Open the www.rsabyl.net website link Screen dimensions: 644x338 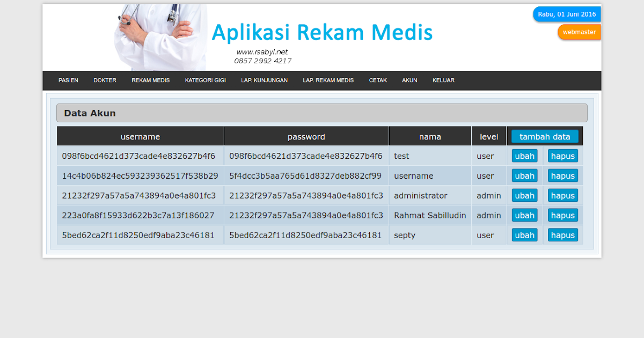pyautogui.click(x=262, y=52)
